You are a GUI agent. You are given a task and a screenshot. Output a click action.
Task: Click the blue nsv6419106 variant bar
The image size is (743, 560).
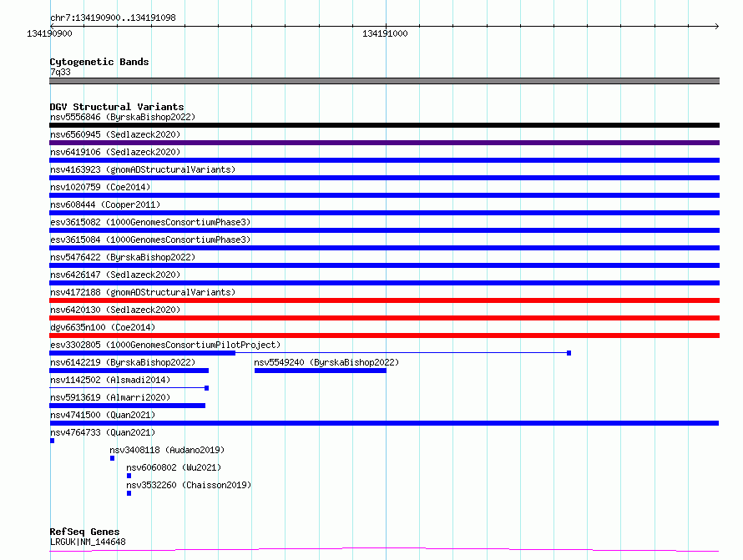coord(384,160)
